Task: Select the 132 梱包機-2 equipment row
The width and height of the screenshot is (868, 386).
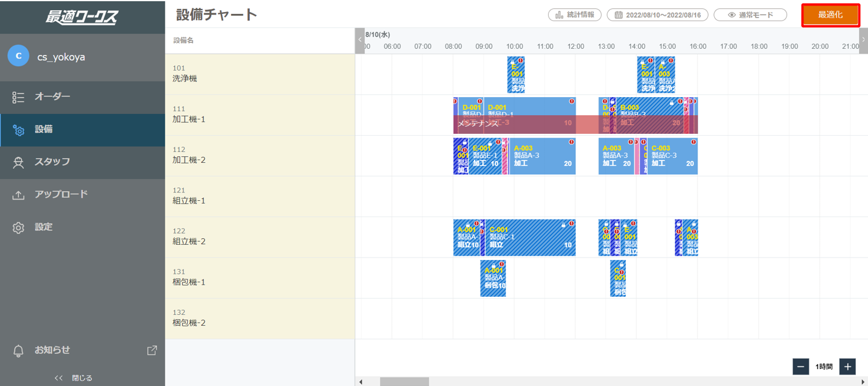Action: click(260, 318)
